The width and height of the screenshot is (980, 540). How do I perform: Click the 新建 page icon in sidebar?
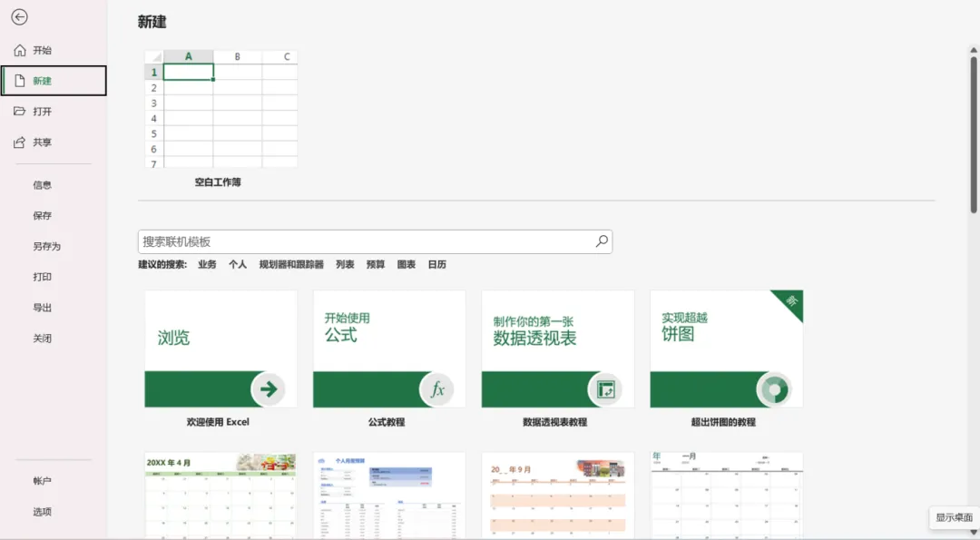click(20, 81)
